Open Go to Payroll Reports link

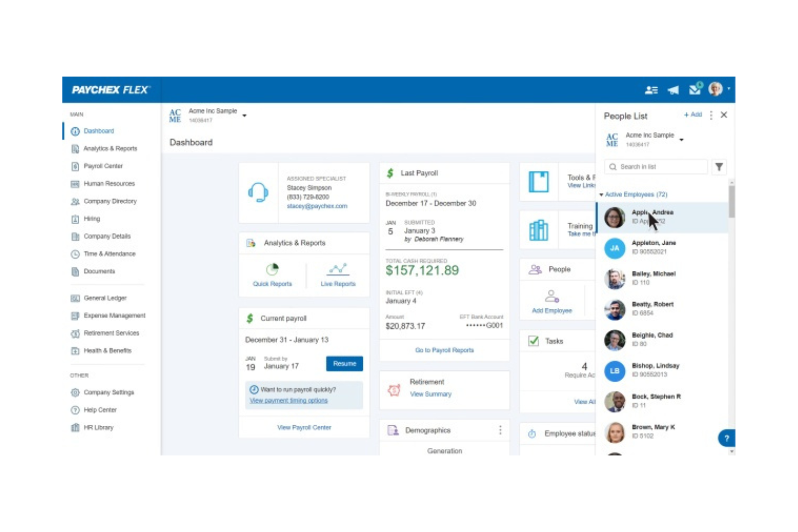tap(444, 350)
